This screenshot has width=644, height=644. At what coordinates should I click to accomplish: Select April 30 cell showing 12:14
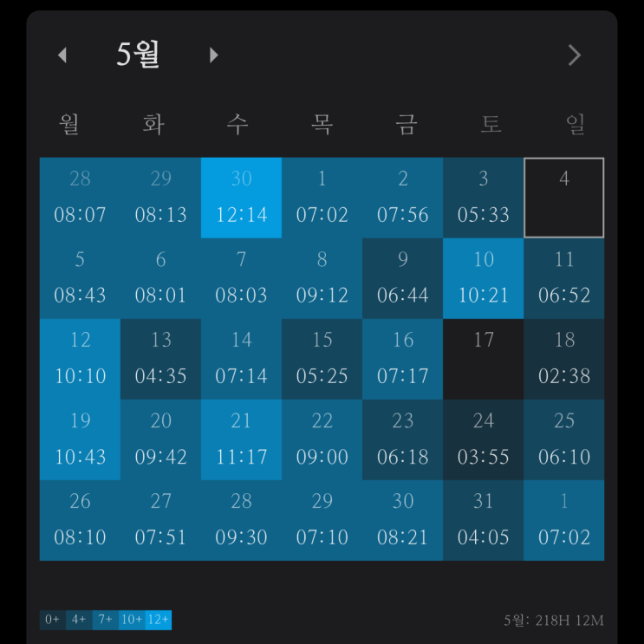click(x=241, y=197)
